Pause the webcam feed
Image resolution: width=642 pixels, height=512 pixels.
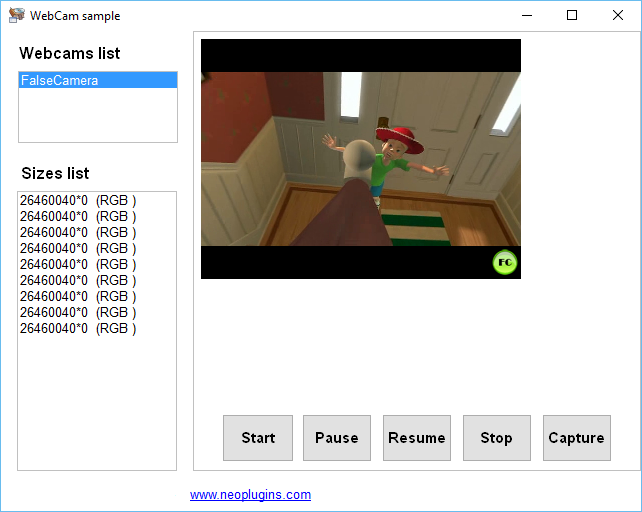pos(337,438)
